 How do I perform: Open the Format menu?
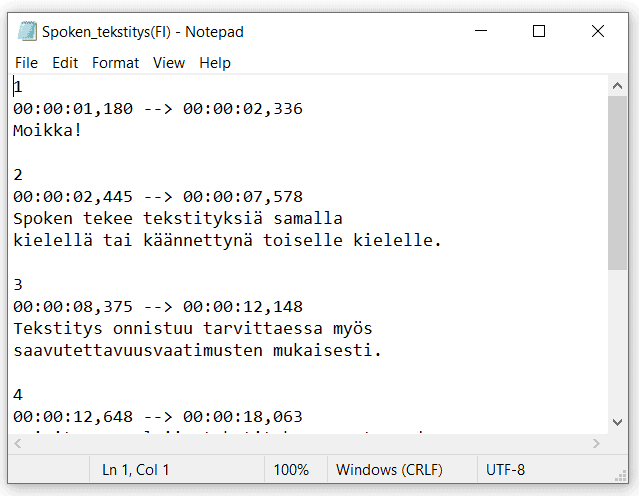point(115,63)
